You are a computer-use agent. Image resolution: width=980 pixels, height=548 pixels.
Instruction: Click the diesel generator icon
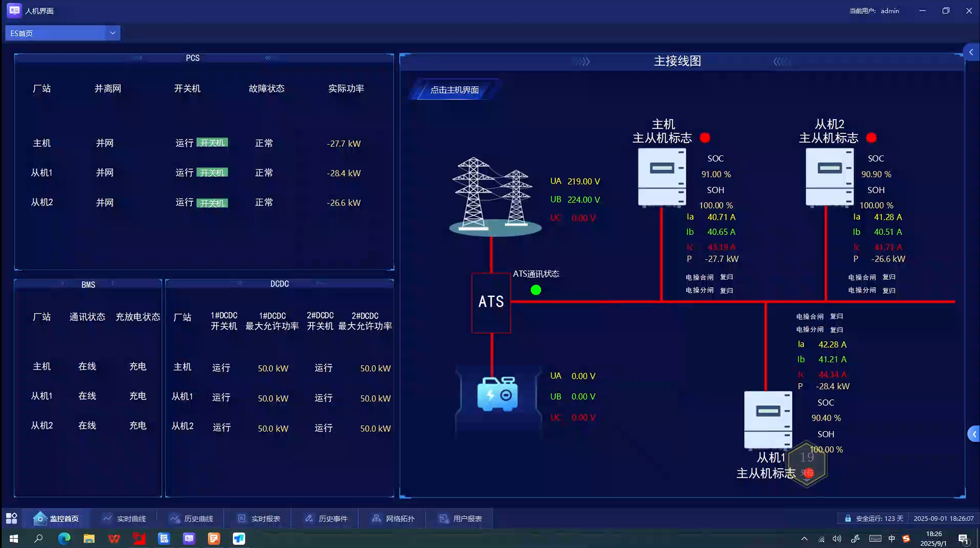click(497, 394)
